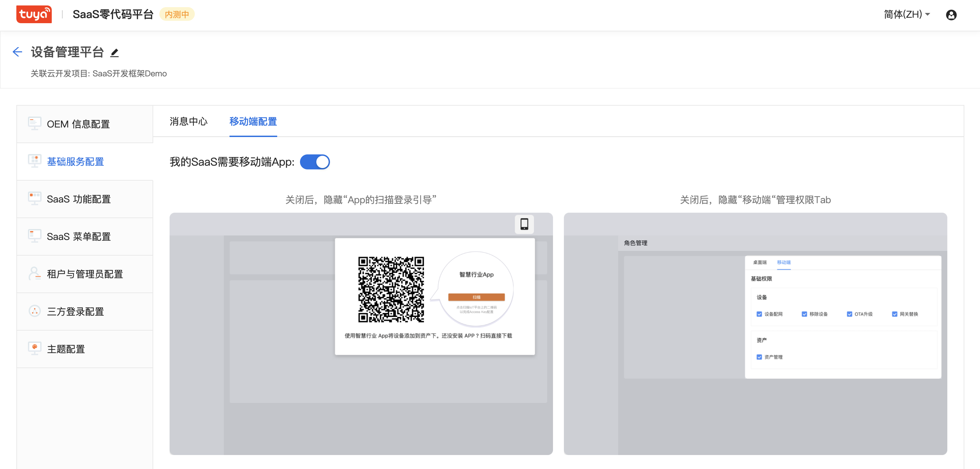The image size is (980, 469).
Task: Open SaaS 菜单配置 menu item
Action: click(x=85, y=237)
